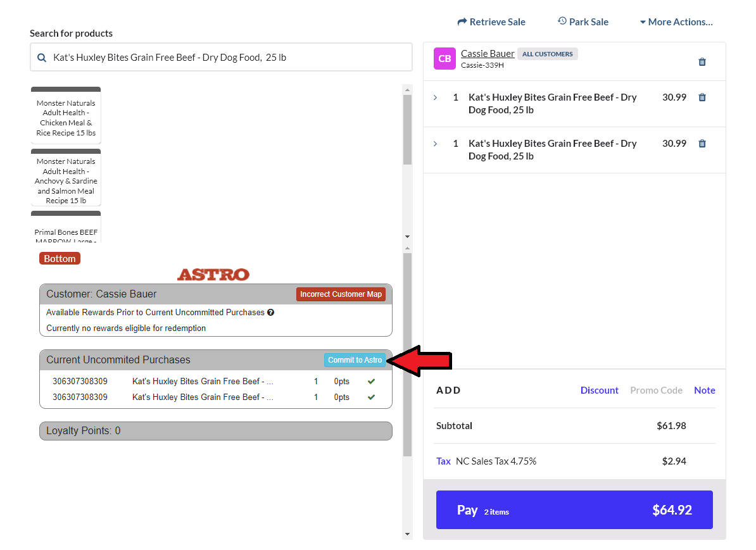Select Monster Naturals Anchovy & Sardine tile
This screenshot has width=756, height=550.
[x=66, y=180]
